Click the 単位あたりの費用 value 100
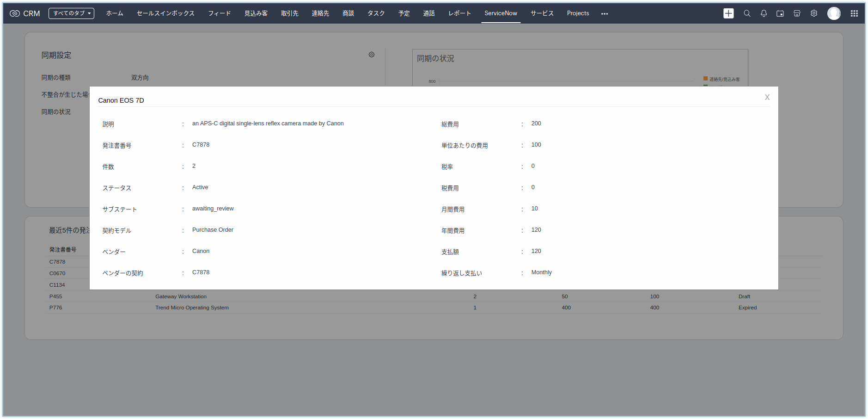Viewport: 868px width, 419px height. click(536, 145)
